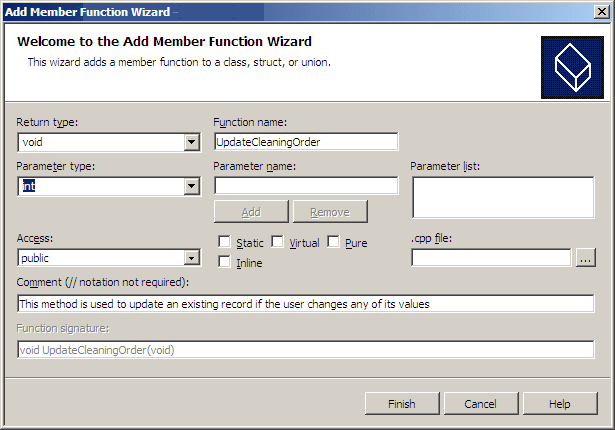This screenshot has height=430, width=615.
Task: Focus the Function name text field
Action: [x=306, y=142]
